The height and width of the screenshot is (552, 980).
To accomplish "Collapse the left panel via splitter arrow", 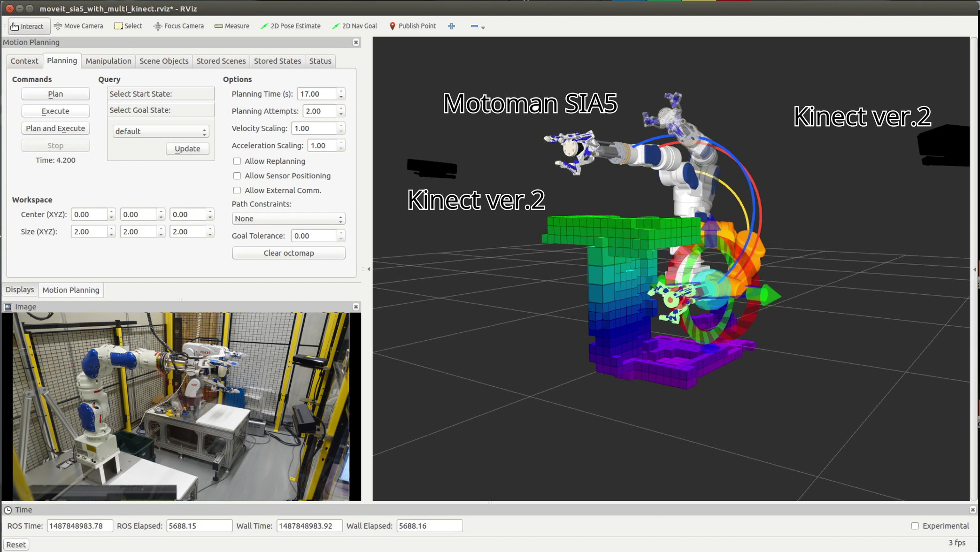I will [369, 269].
